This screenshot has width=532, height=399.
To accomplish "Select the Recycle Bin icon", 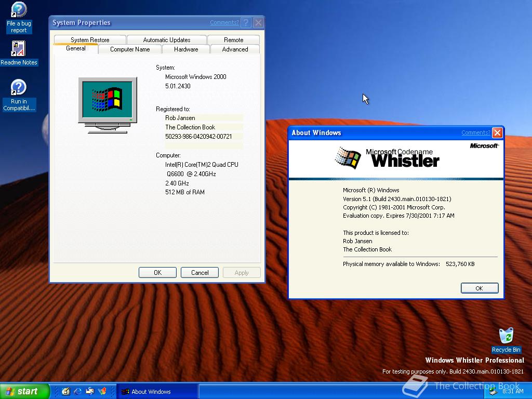I will (506, 340).
